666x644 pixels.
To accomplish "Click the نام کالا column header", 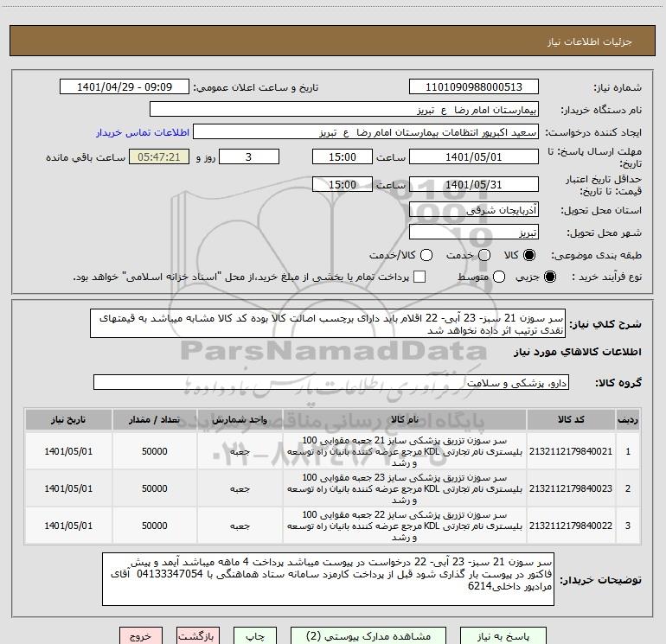I will (405, 419).
